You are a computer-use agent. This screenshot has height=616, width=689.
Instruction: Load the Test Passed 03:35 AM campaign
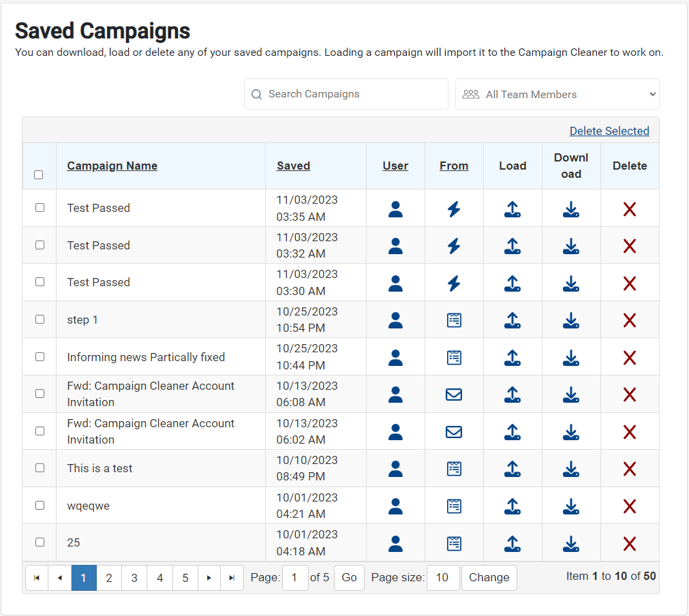pyautogui.click(x=512, y=209)
